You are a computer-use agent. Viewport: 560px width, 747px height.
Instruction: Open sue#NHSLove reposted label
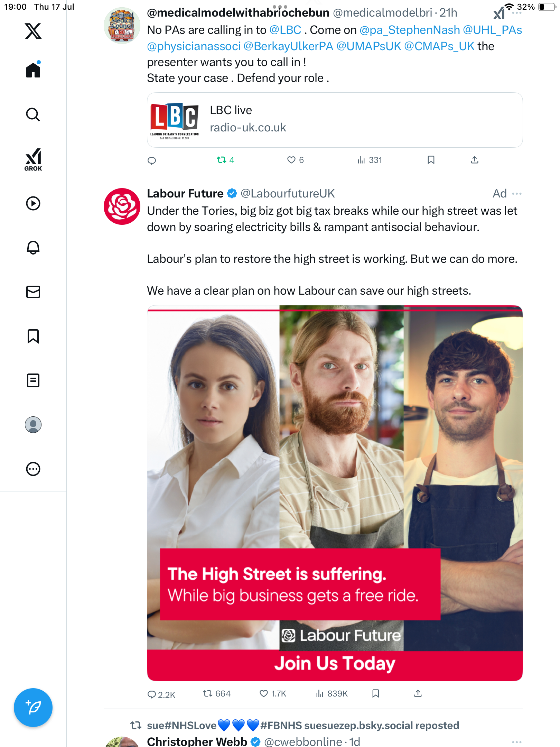coord(303,725)
